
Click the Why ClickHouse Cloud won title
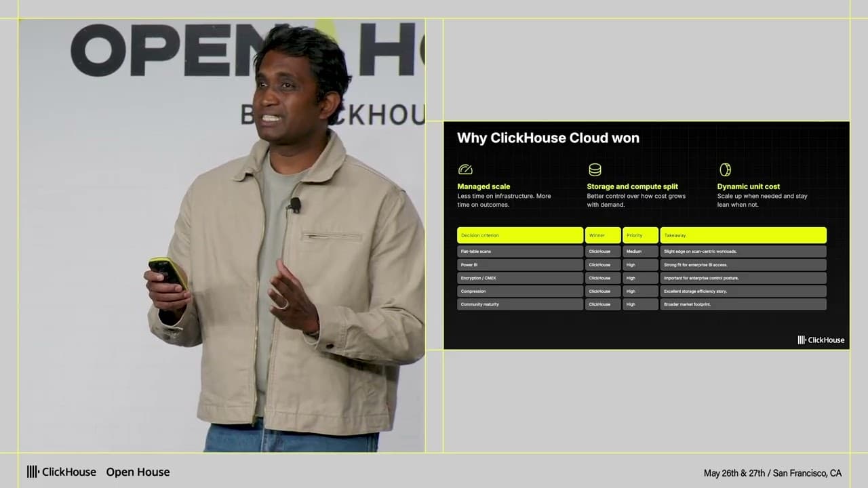(x=548, y=138)
